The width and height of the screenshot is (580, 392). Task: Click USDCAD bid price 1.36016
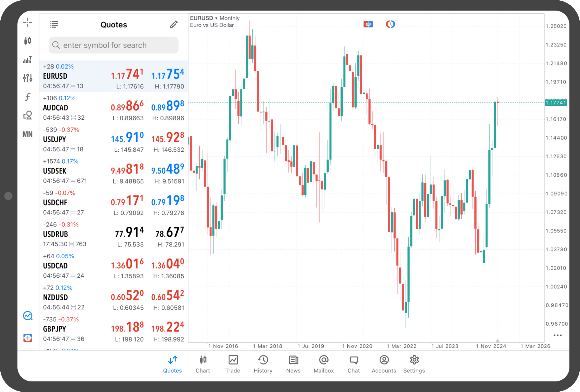point(127,264)
